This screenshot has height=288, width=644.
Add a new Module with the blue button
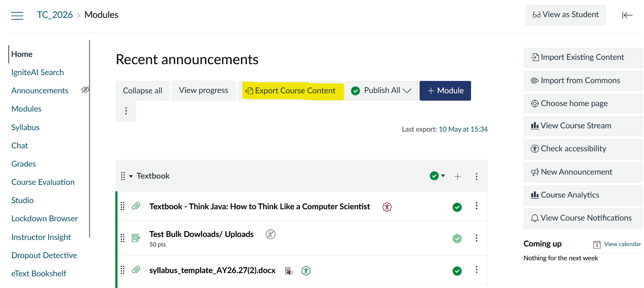445,90
